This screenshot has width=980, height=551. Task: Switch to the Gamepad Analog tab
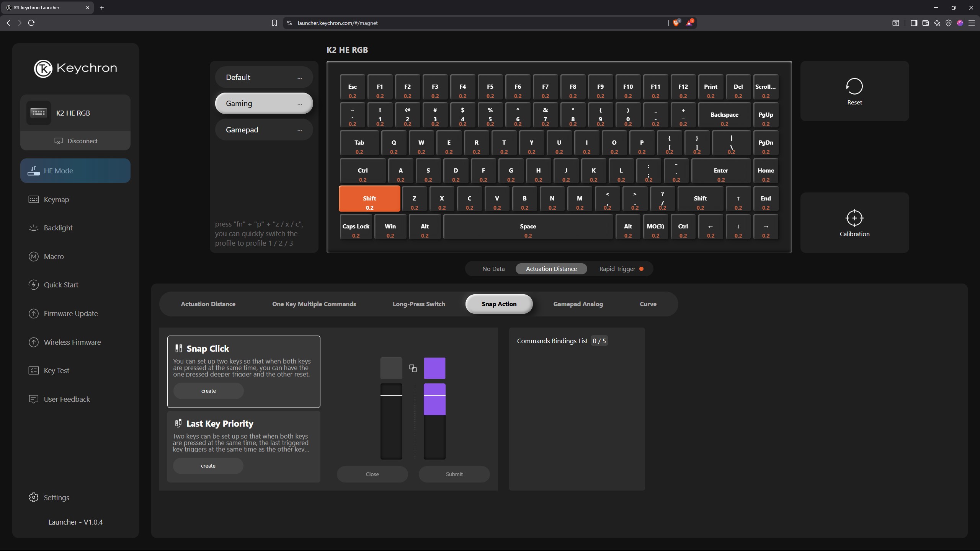point(578,304)
